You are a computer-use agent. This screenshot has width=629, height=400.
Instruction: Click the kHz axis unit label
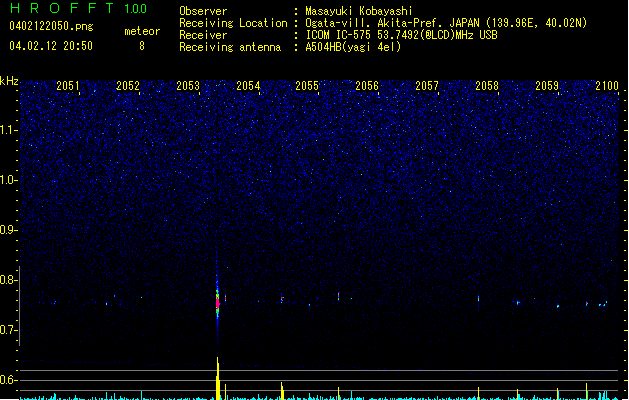pos(9,81)
